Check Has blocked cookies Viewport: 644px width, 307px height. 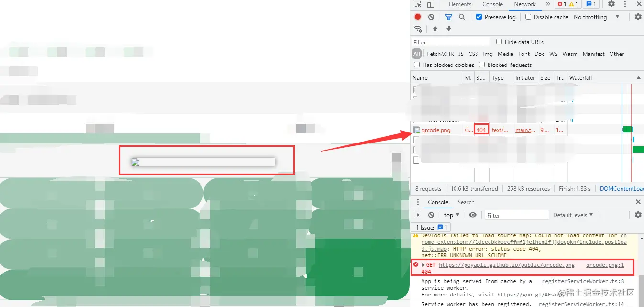pos(417,65)
